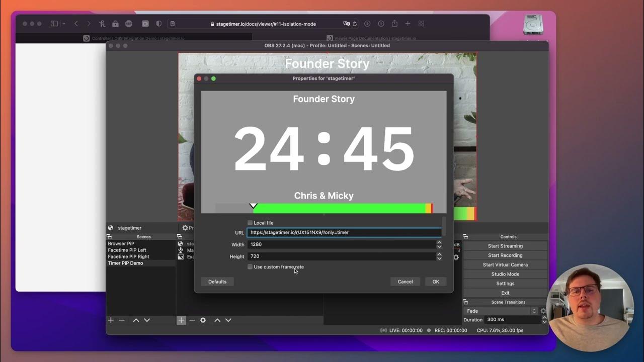Pop out the Scene Transitions dock panel
Screen dimensions: 644x362
pos(465,302)
